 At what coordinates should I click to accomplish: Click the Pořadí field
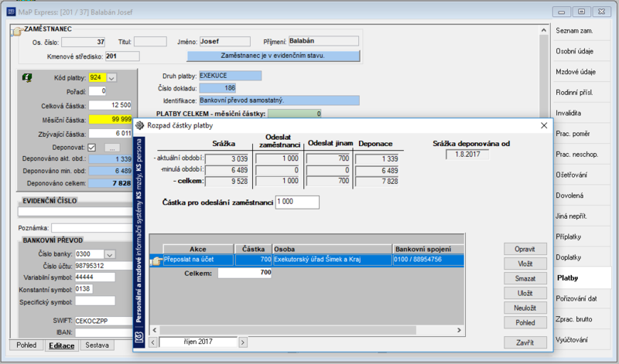97,91
